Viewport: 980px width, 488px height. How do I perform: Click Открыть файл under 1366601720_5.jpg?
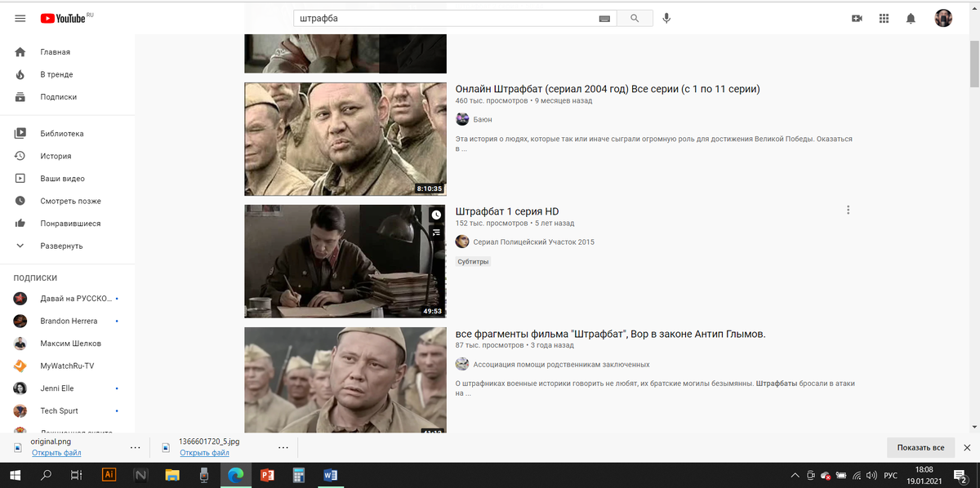pos(204,453)
